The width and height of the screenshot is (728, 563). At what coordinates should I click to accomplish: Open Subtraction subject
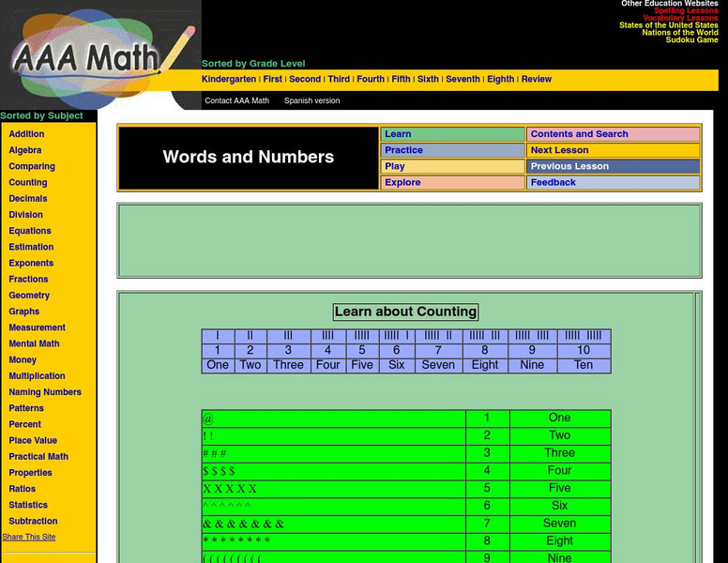tap(33, 521)
